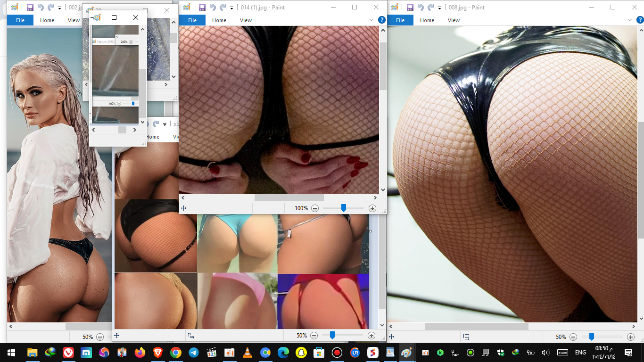Image resolution: width=644 pixels, height=362 pixels.
Task: Click right arrow of 008.jpg horizontal scrollbar
Action: point(635,326)
